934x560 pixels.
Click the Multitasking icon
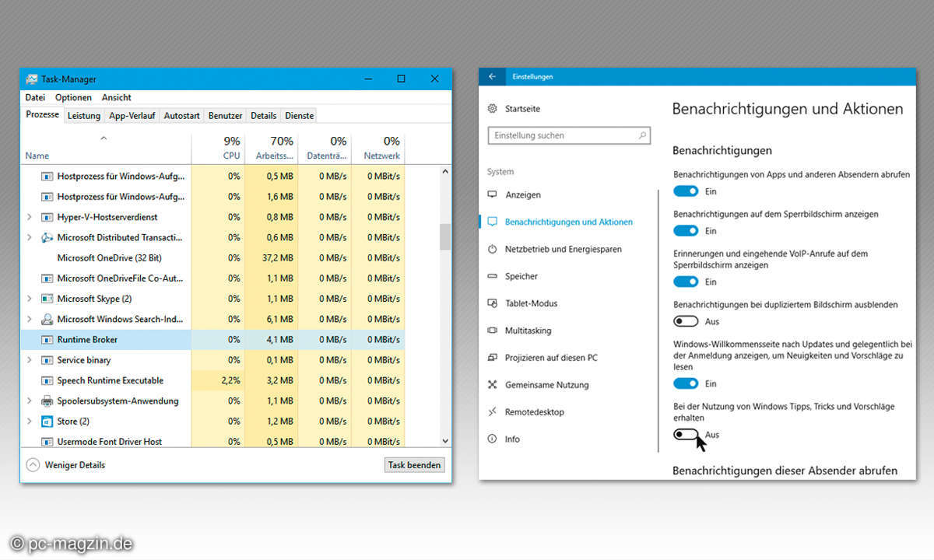492,331
